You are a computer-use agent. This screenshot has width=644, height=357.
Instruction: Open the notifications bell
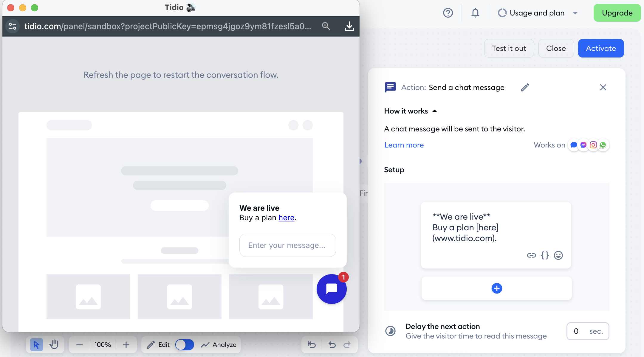476,13
